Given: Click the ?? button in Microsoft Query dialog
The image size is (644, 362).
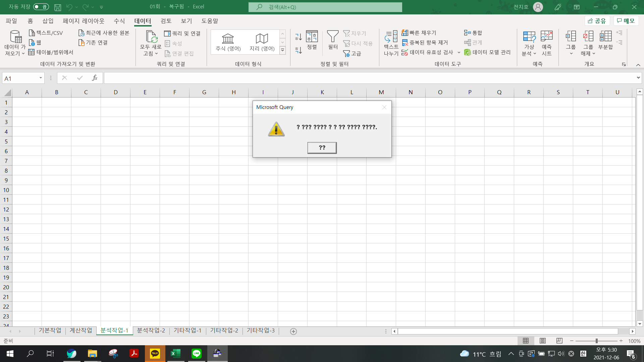Looking at the screenshot, I should (322, 147).
